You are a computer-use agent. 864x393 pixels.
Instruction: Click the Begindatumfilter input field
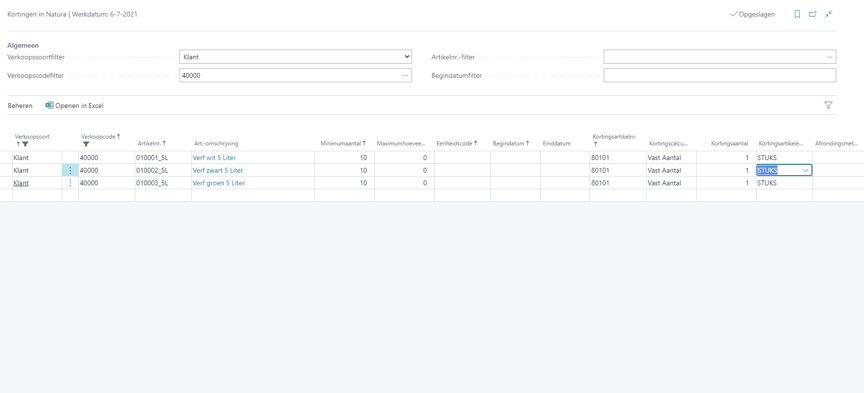tap(720, 76)
